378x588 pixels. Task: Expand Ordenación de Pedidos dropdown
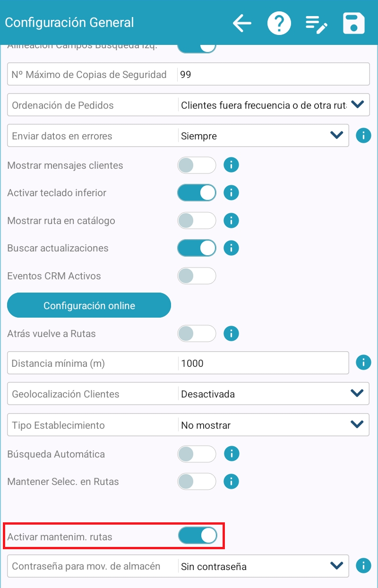[357, 104]
